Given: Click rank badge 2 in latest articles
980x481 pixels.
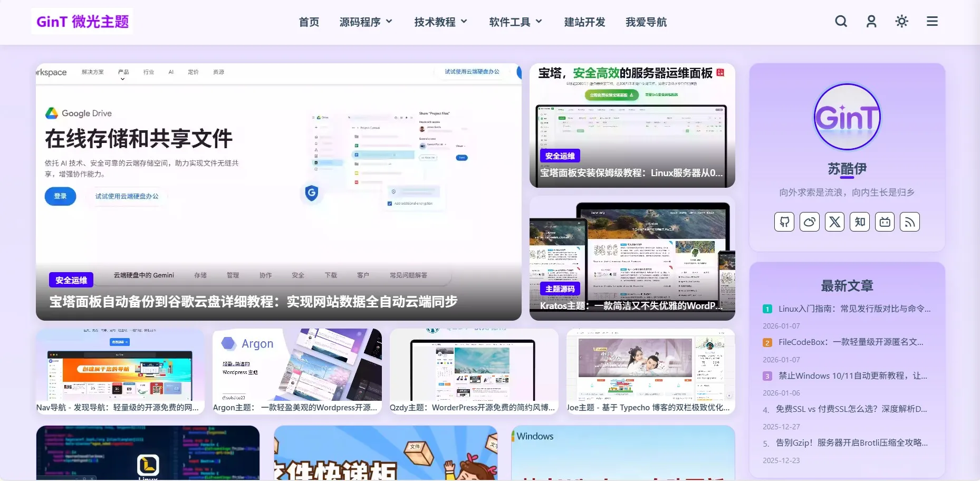Looking at the screenshot, I should [x=767, y=343].
